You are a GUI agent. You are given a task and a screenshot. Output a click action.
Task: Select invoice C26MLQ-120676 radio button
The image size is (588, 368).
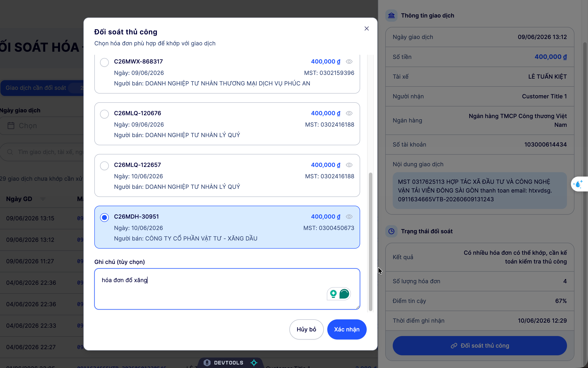click(x=104, y=114)
